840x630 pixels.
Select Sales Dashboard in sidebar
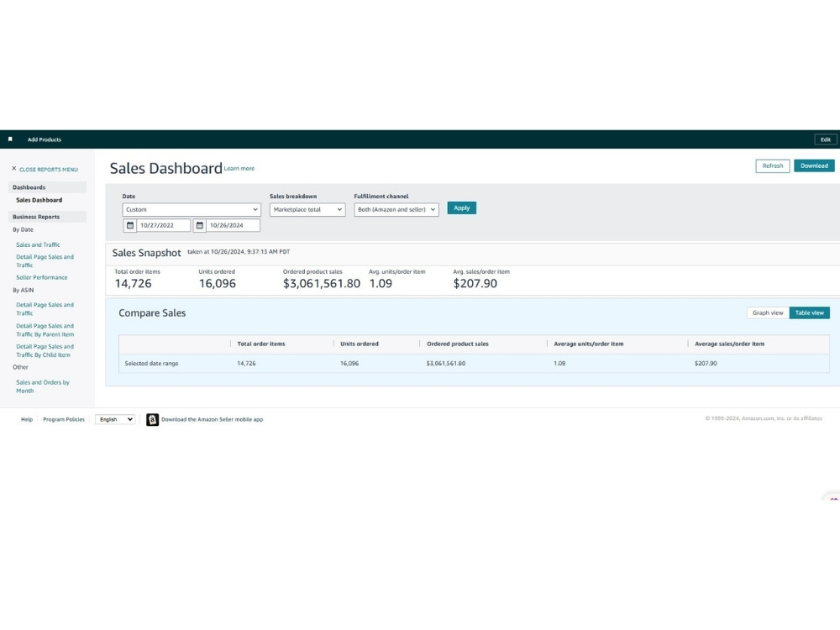tap(39, 201)
